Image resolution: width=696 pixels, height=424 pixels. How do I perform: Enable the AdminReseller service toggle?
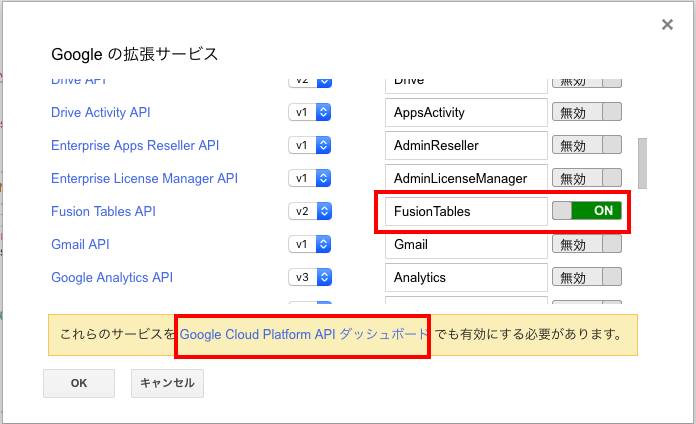587,145
